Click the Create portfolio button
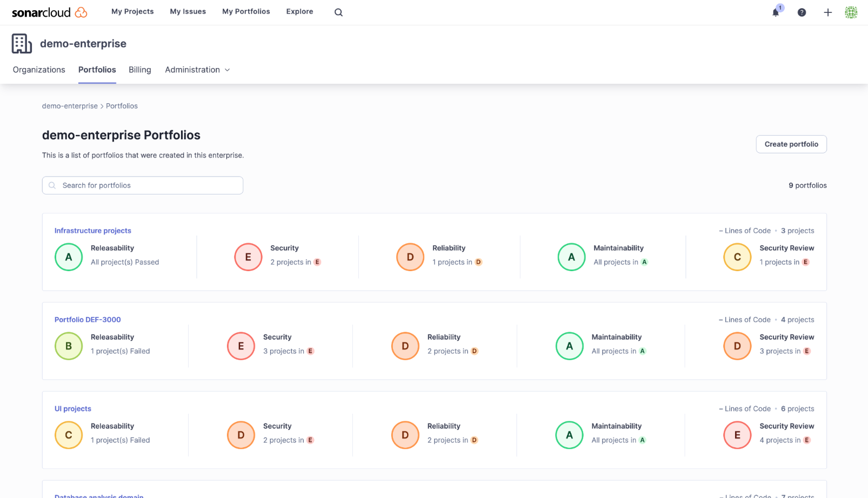Image resolution: width=868 pixels, height=498 pixels. [x=791, y=144]
